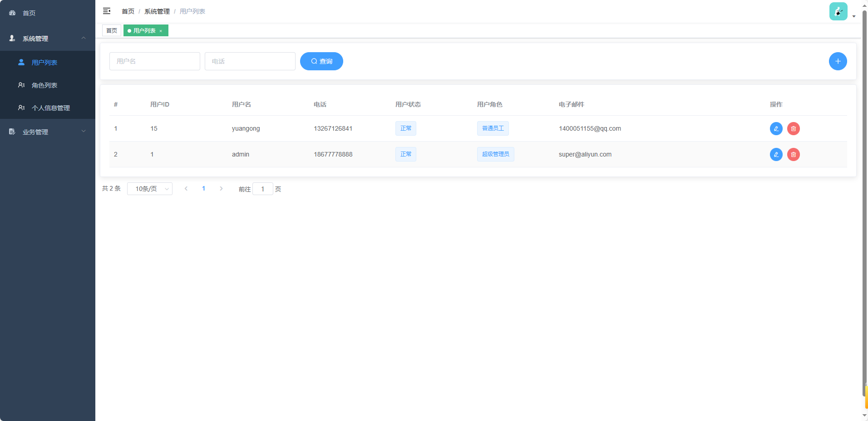Screen dimensions: 868x421
Task: Click the user avatar in top right
Action: [838, 12]
